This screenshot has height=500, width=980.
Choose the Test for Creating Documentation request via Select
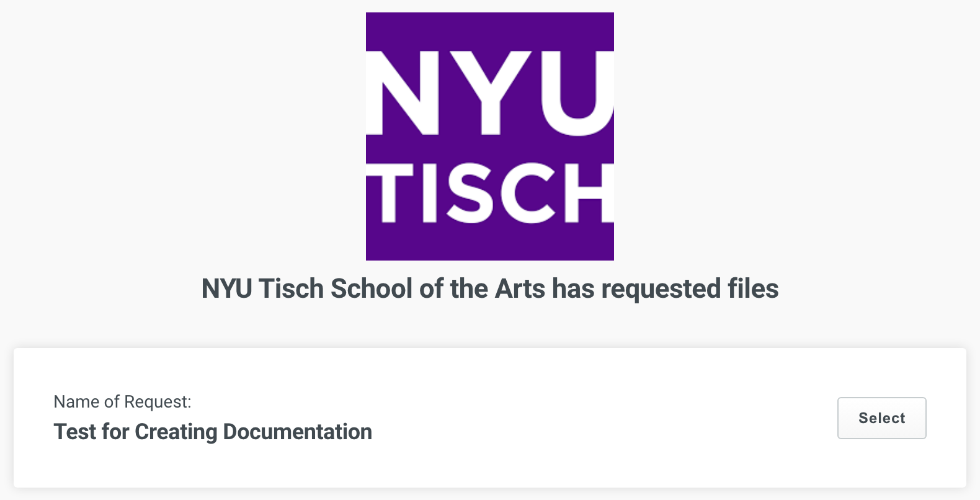coord(881,418)
